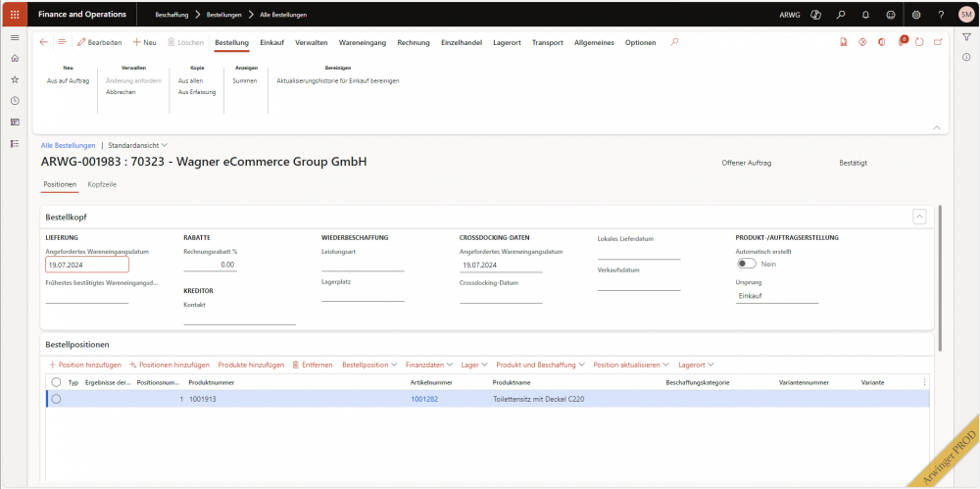Toggle the 'Automatisch erstellt' switch

(x=746, y=264)
